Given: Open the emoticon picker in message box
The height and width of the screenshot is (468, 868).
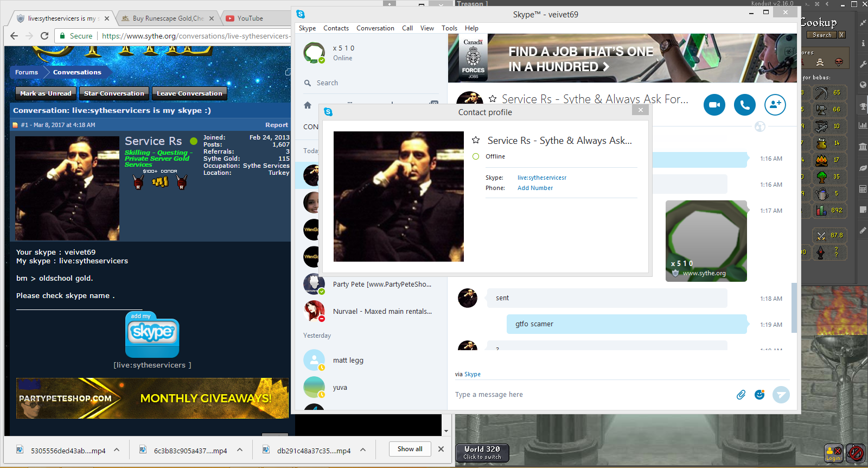Looking at the screenshot, I should click(x=759, y=395).
